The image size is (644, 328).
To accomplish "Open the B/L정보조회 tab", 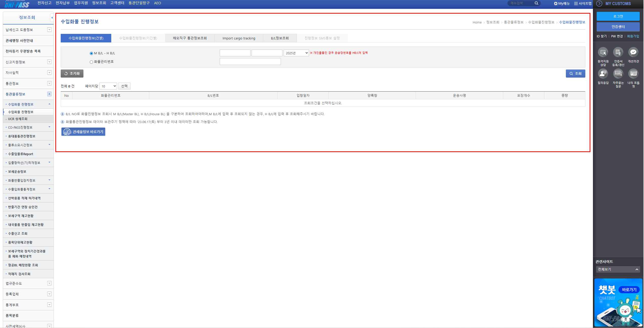I will [x=280, y=38].
